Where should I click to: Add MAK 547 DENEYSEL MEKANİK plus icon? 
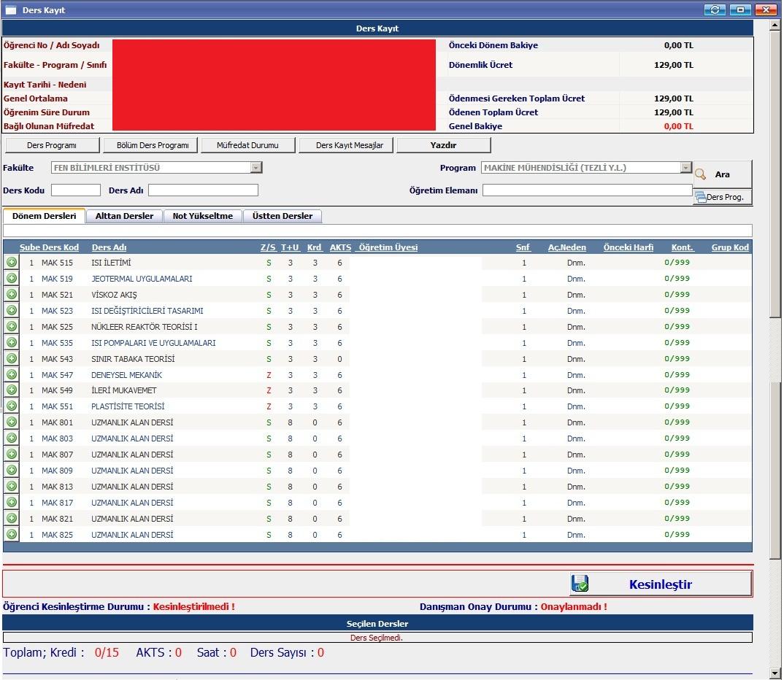[11, 374]
